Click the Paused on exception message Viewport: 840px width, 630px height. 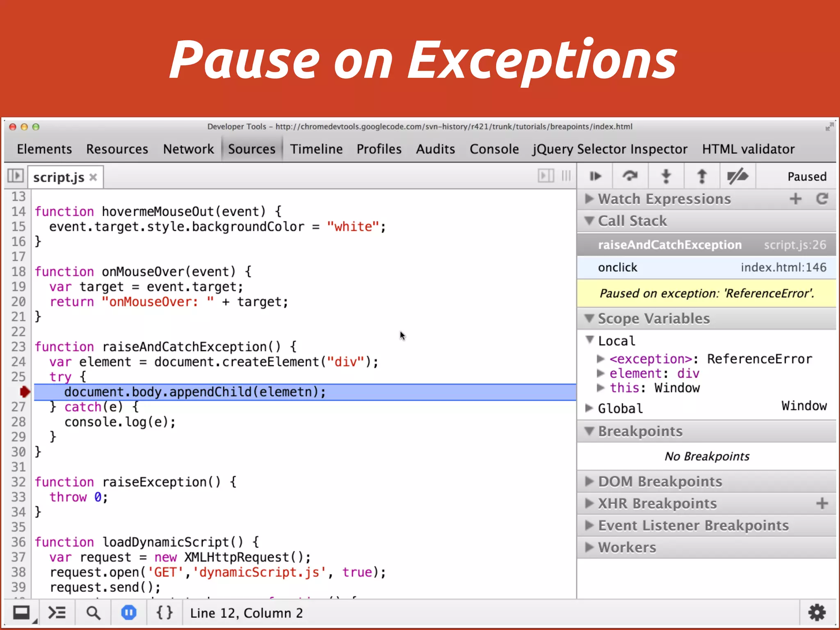tap(706, 293)
